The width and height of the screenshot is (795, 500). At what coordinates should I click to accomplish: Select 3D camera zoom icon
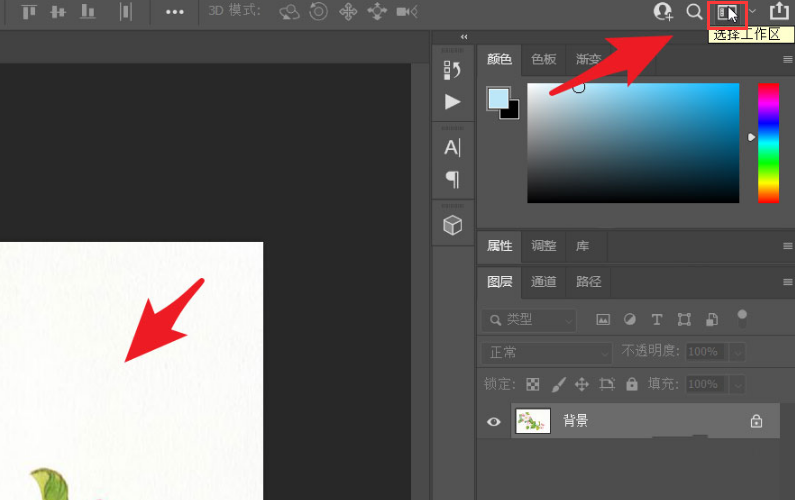407,12
